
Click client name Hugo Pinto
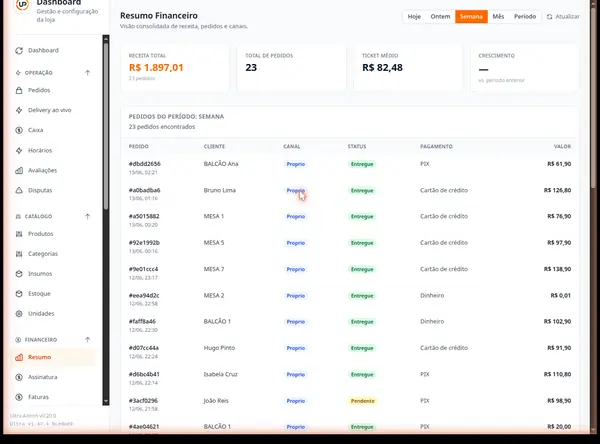click(219, 348)
